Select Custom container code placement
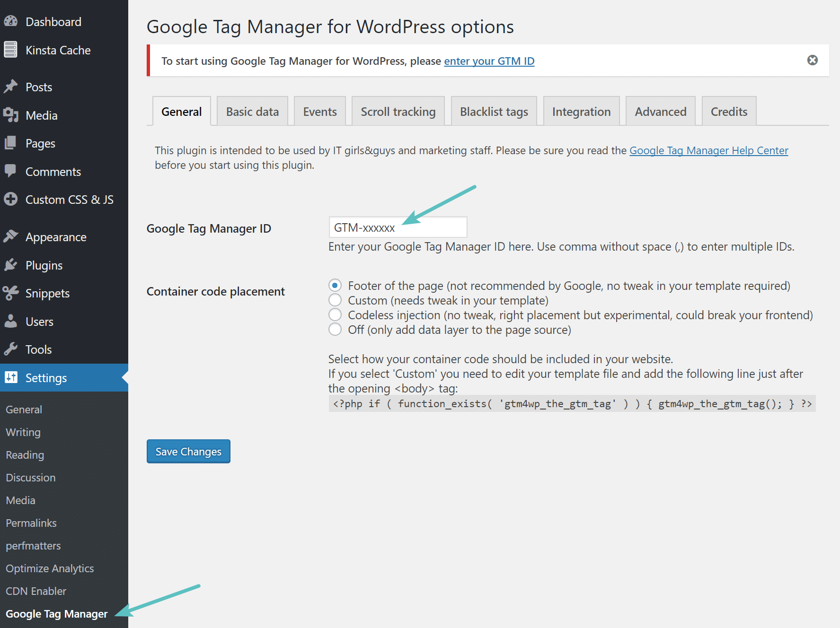The width and height of the screenshot is (840, 628). coord(335,300)
